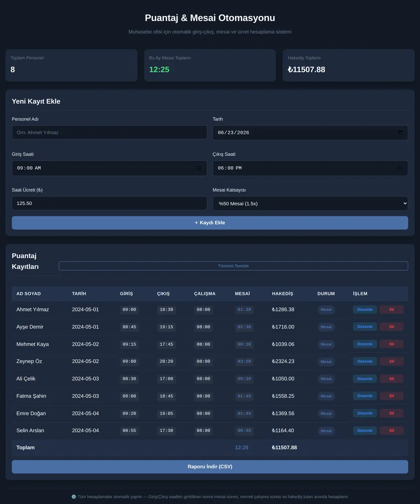Delete Ayşe Demir's record

392,327
